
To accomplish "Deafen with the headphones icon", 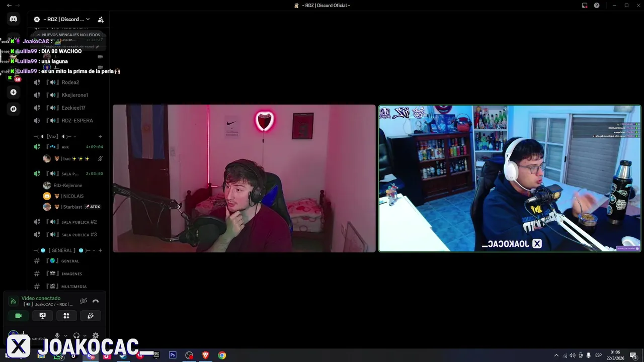I will pyautogui.click(x=76, y=335).
